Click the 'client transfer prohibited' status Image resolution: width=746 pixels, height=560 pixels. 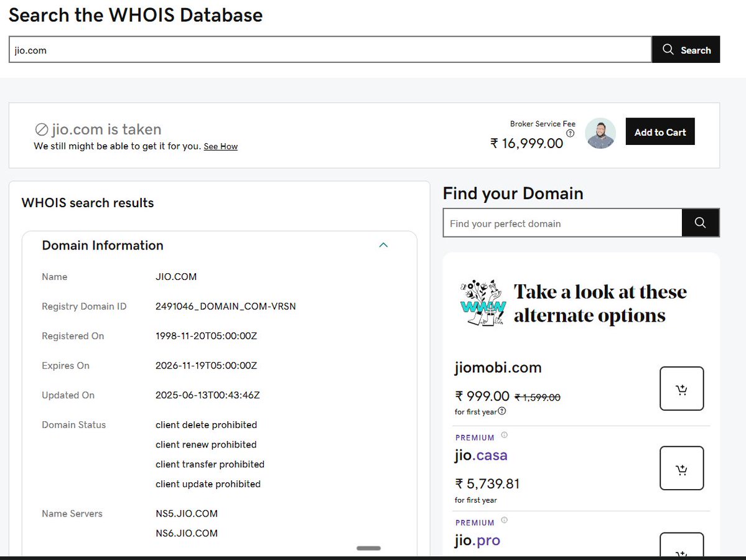click(x=210, y=464)
